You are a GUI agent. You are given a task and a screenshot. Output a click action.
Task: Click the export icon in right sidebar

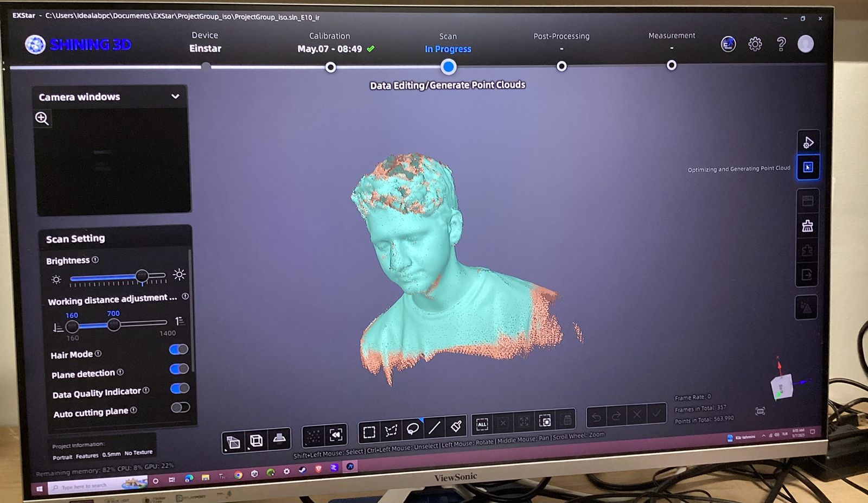pos(807,275)
